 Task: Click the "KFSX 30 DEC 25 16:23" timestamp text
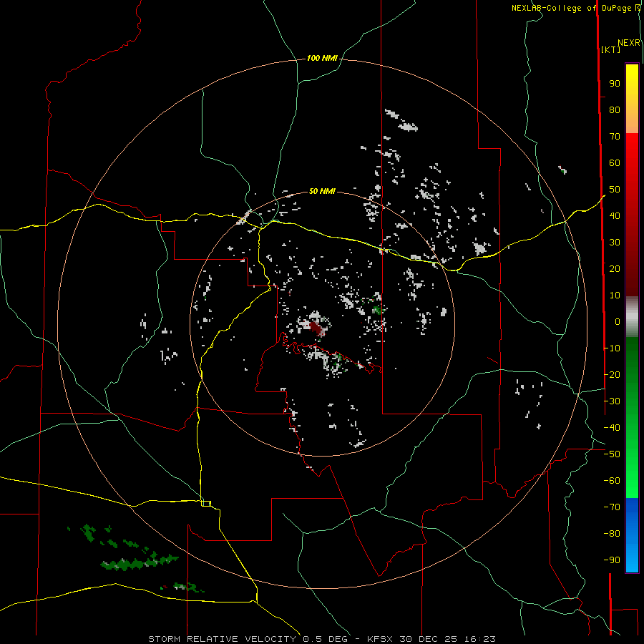click(x=431, y=639)
